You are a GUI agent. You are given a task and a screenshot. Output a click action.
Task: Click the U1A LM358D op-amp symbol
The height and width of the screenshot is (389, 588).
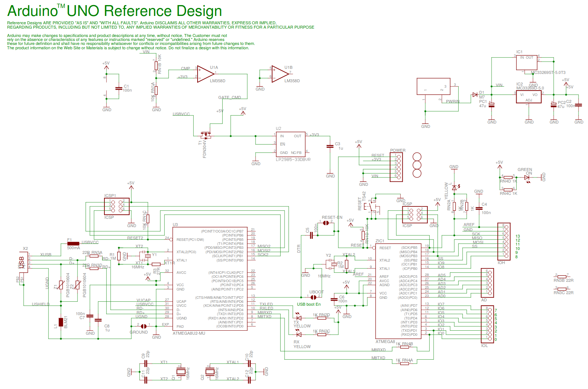[205, 74]
